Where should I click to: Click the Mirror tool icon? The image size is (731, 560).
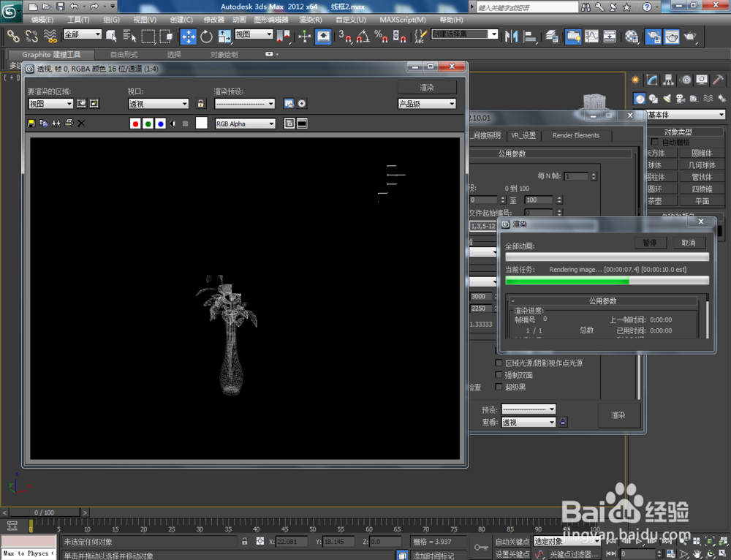tap(512, 37)
